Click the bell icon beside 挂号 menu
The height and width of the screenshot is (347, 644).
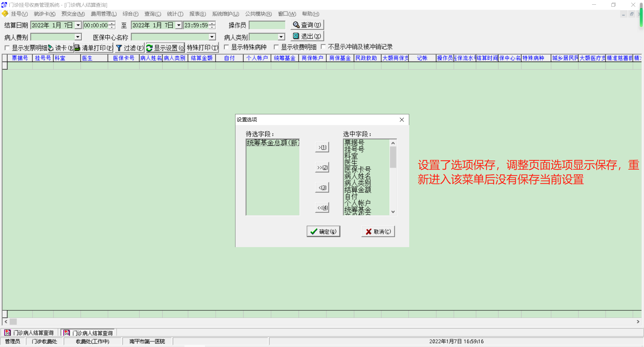pyautogui.click(x=5, y=14)
